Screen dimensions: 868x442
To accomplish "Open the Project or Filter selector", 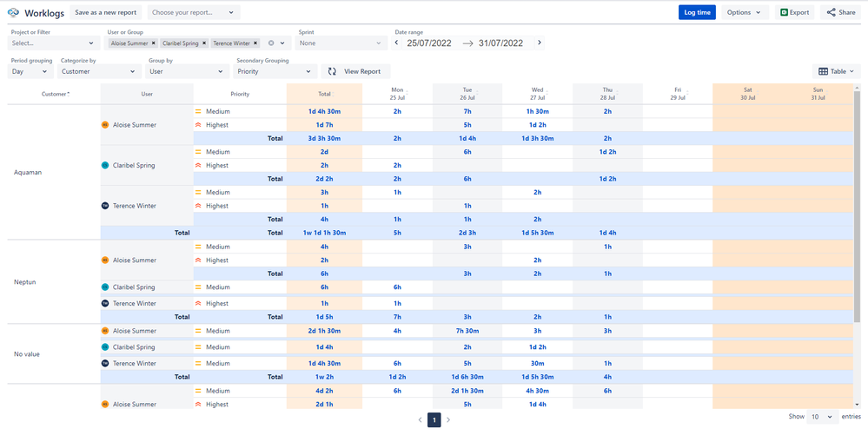I will pos(54,43).
